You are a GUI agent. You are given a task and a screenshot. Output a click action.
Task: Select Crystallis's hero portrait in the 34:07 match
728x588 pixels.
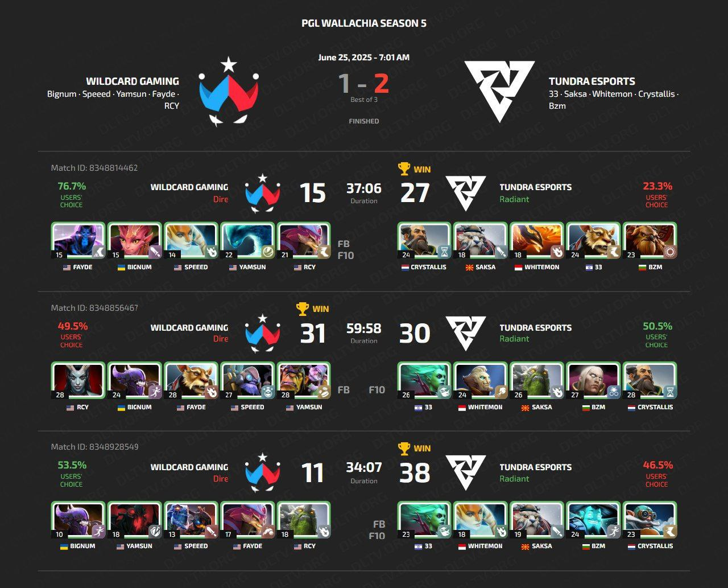[649, 520]
